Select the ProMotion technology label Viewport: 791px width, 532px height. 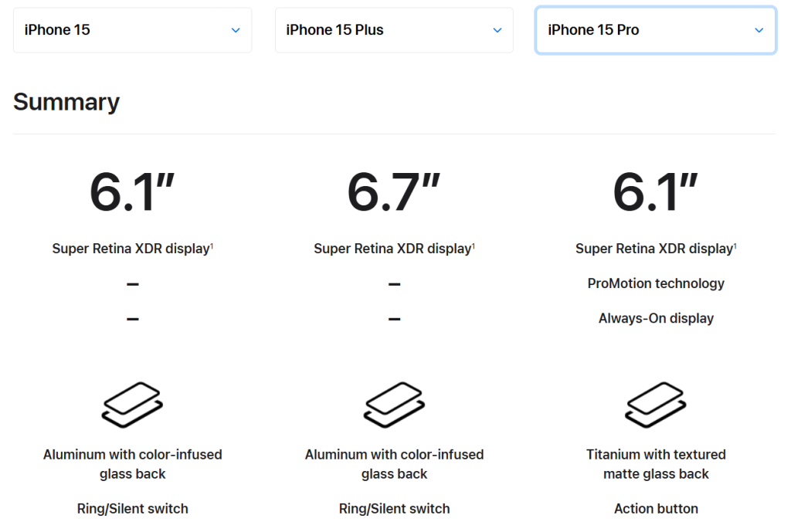656,283
